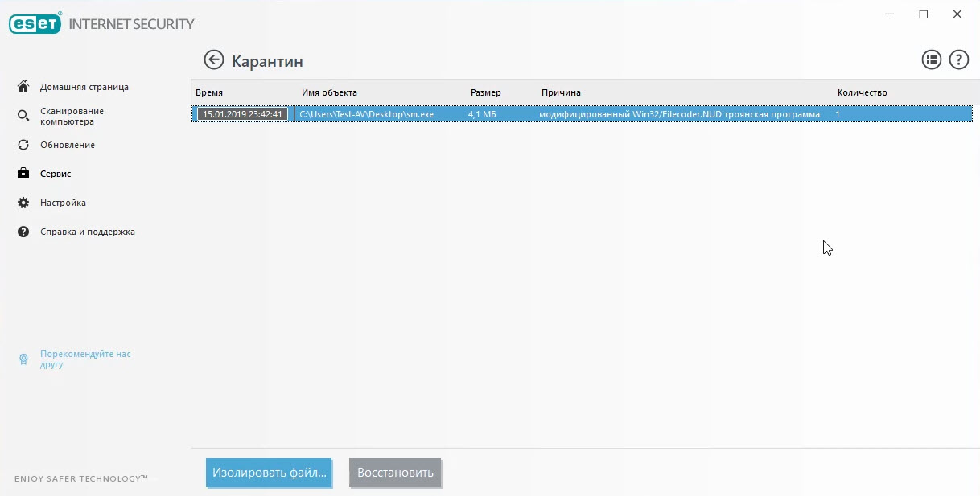Sort by the Размер column header

(x=486, y=92)
